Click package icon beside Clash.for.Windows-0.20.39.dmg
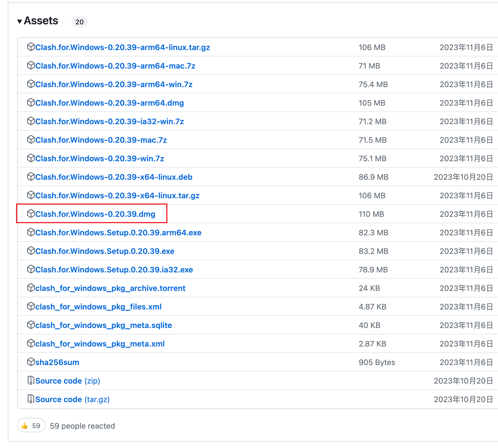 coord(31,214)
